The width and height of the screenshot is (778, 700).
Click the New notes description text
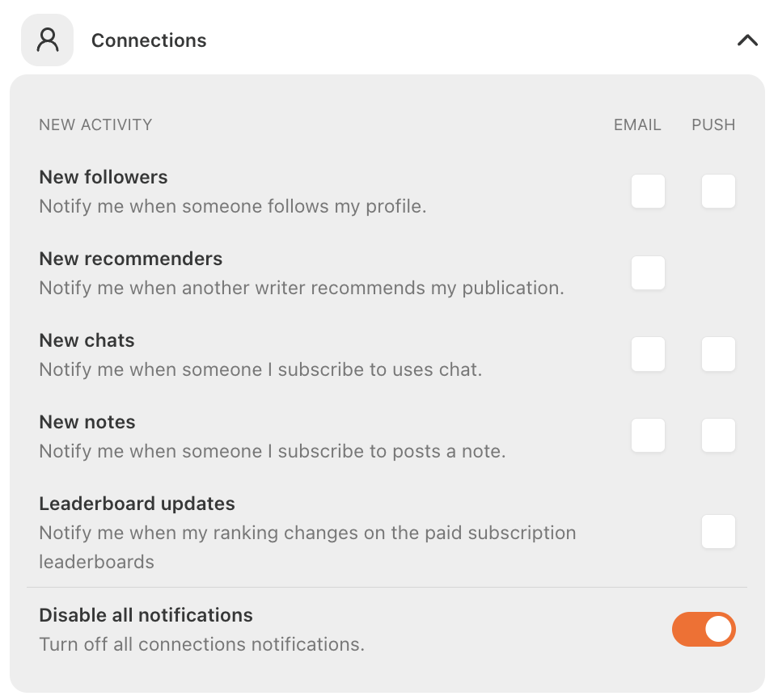pyautogui.click(x=273, y=451)
